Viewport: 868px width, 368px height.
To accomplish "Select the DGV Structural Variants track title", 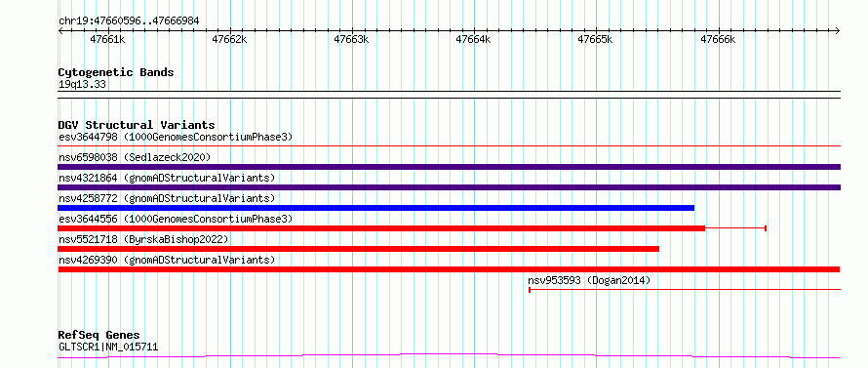I will pyautogui.click(x=137, y=125).
